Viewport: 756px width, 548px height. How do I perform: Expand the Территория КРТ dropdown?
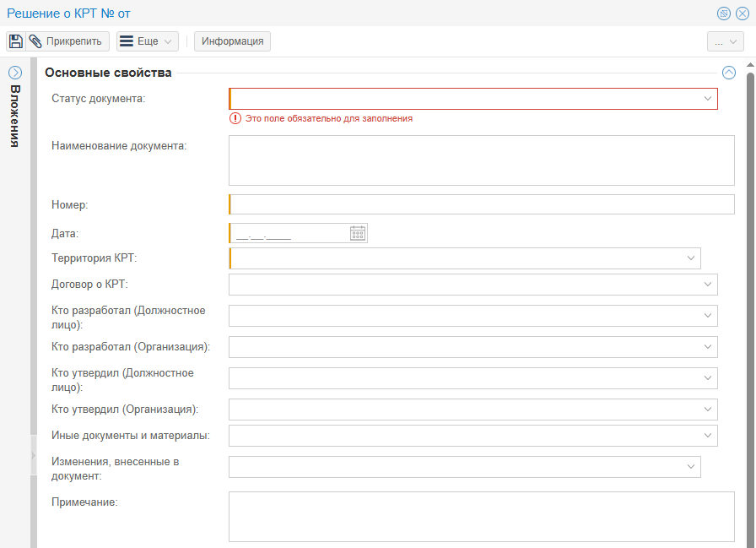(x=691, y=258)
